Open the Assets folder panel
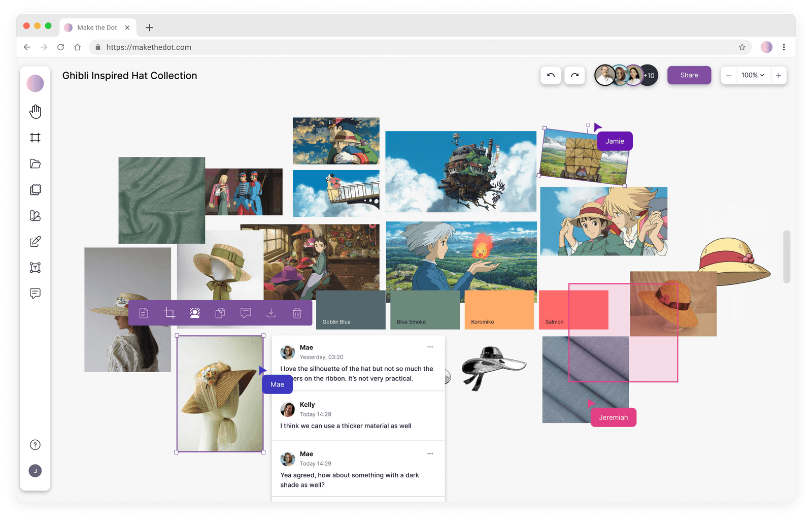812x520 pixels. pyautogui.click(x=35, y=164)
